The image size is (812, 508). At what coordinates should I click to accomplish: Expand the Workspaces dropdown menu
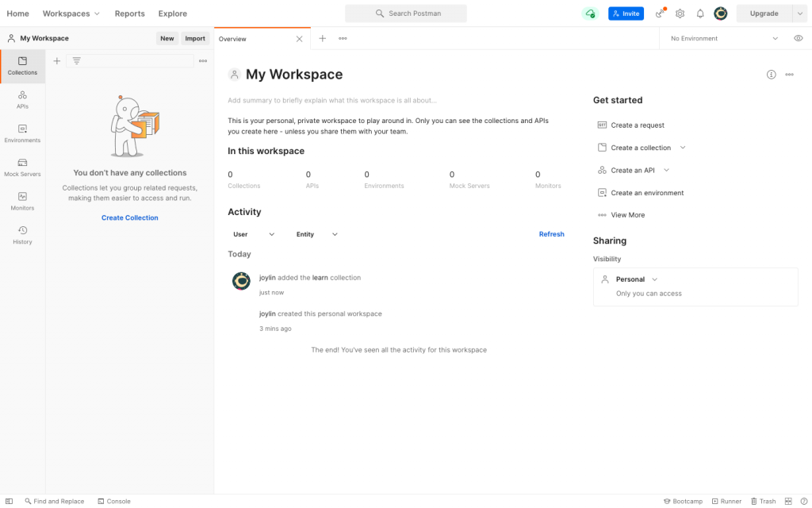tap(71, 13)
